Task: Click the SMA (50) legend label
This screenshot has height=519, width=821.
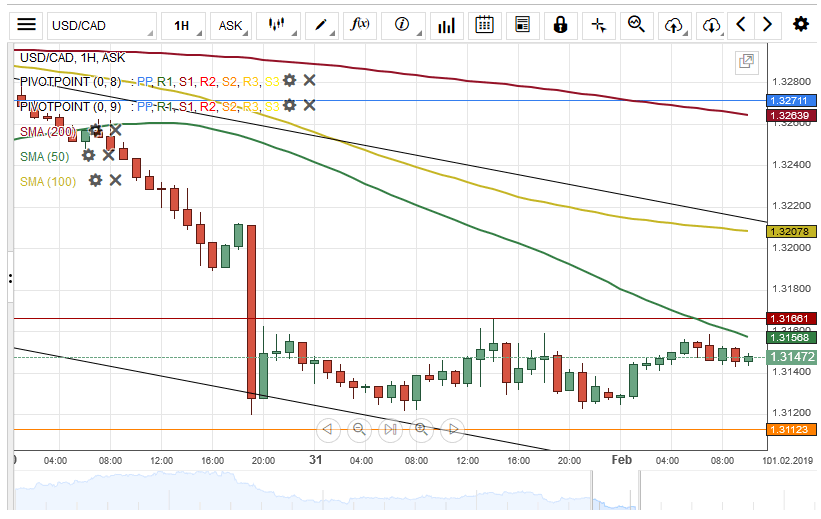Action: (x=45, y=157)
